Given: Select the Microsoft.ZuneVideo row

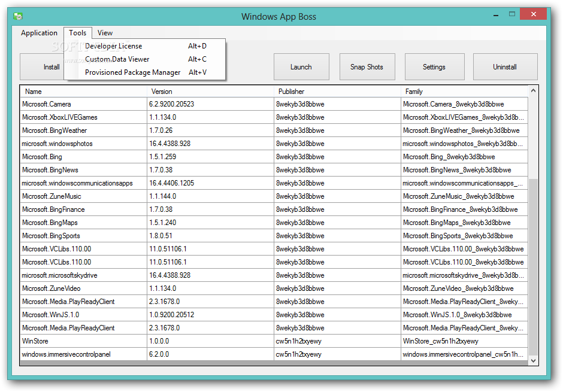Looking at the screenshot, I should (x=274, y=288).
